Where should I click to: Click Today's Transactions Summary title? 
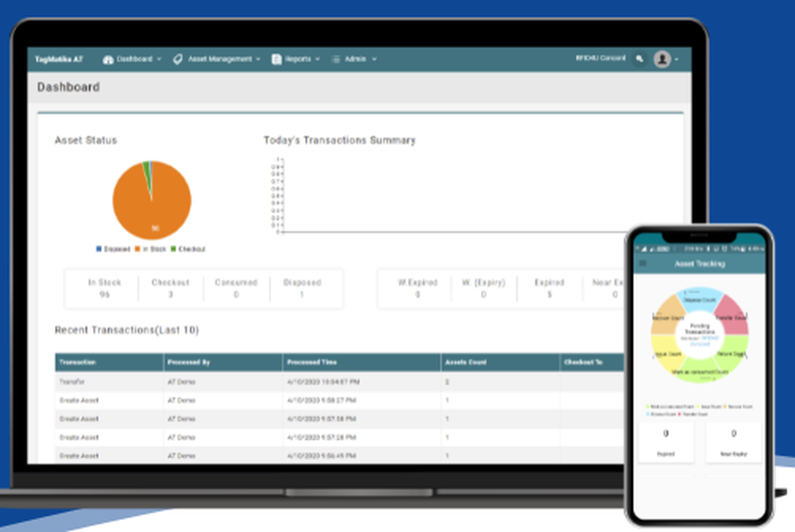339,141
